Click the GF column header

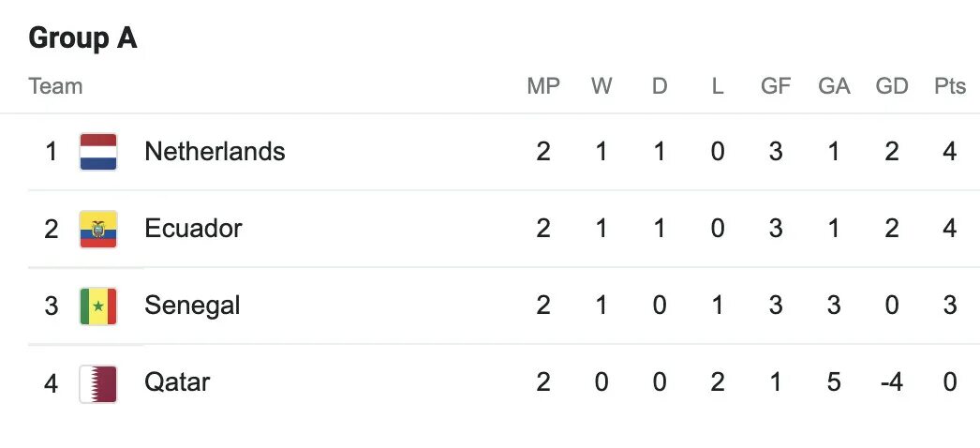click(776, 86)
